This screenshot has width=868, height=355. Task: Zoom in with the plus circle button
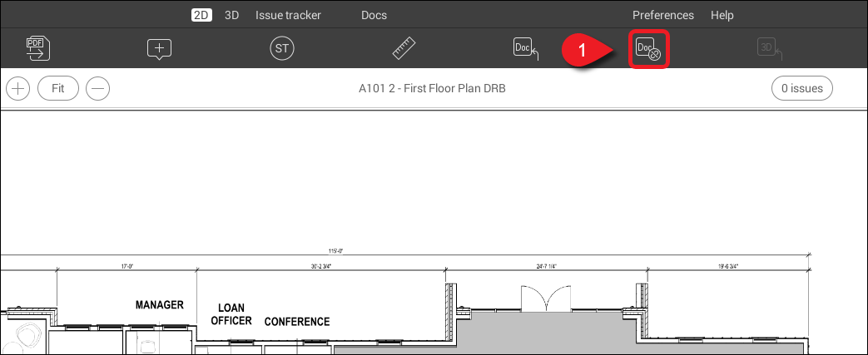point(18,88)
